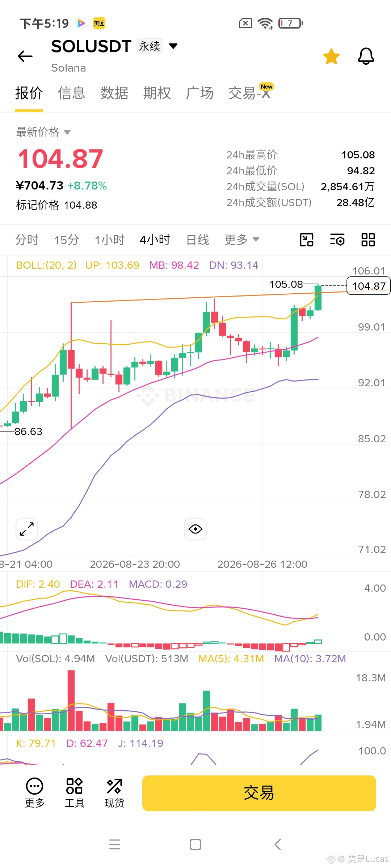Select the 1小时 chart interval

point(110,240)
